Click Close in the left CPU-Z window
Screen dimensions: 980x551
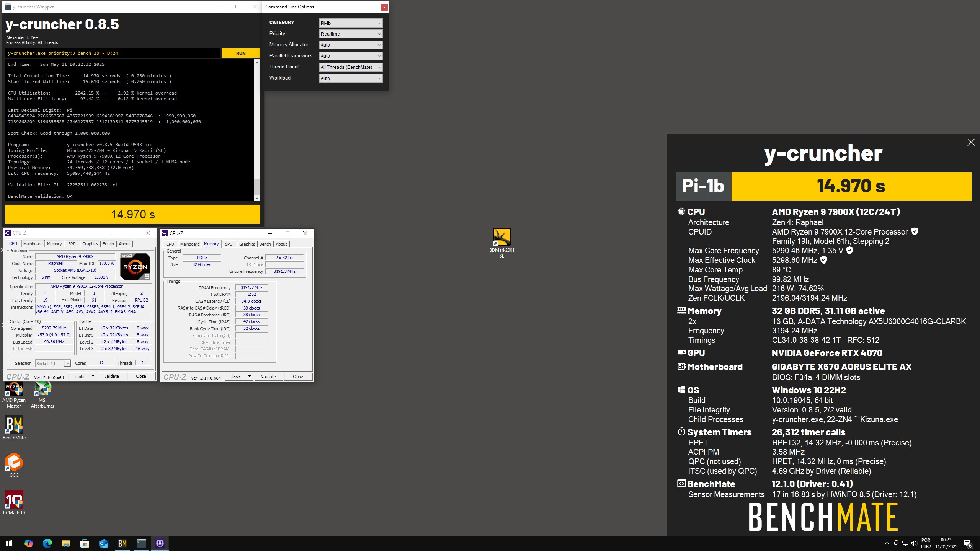[x=141, y=376]
